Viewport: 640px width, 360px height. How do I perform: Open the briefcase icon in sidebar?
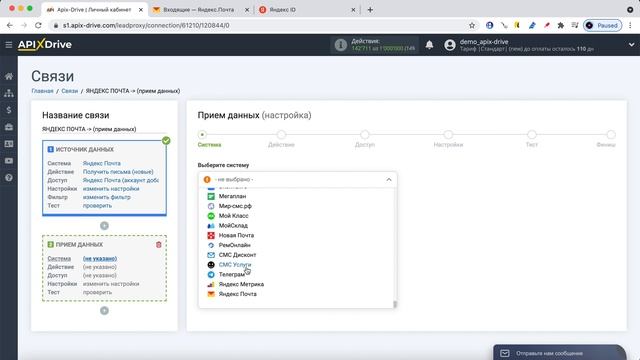9,127
